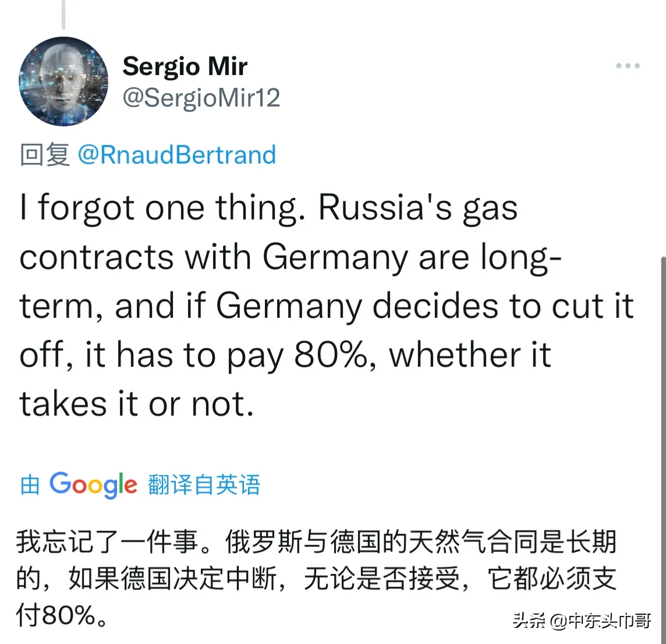Click the 头条 watermark logo text
666x644 pixels.
click(x=529, y=621)
